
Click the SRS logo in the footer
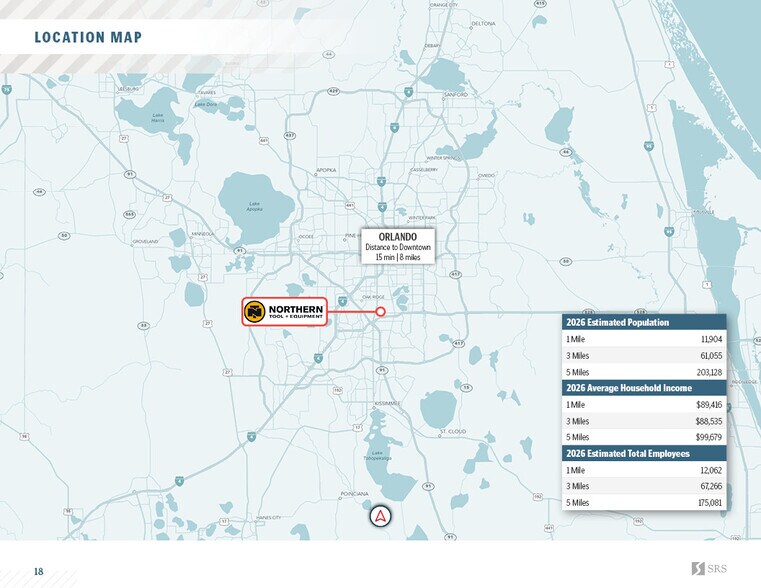coord(709,568)
